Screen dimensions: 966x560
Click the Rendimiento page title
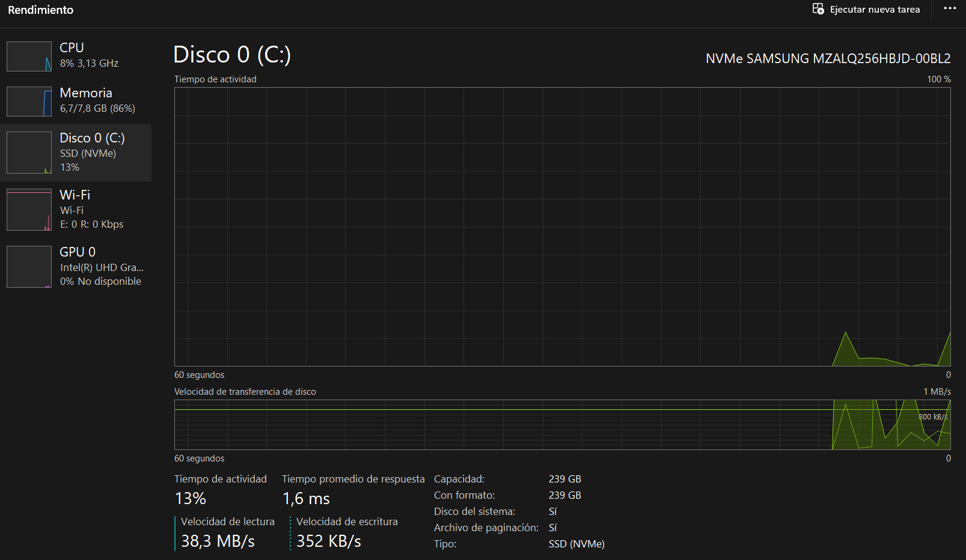click(40, 10)
